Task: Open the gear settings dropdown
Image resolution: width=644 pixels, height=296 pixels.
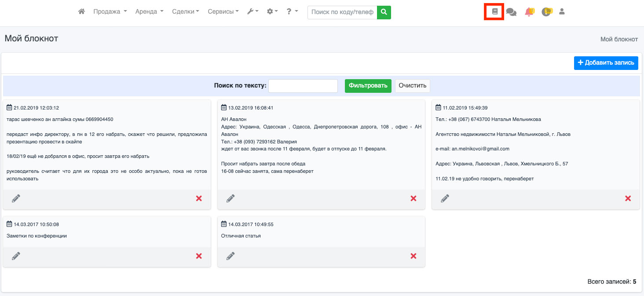Action: [272, 12]
